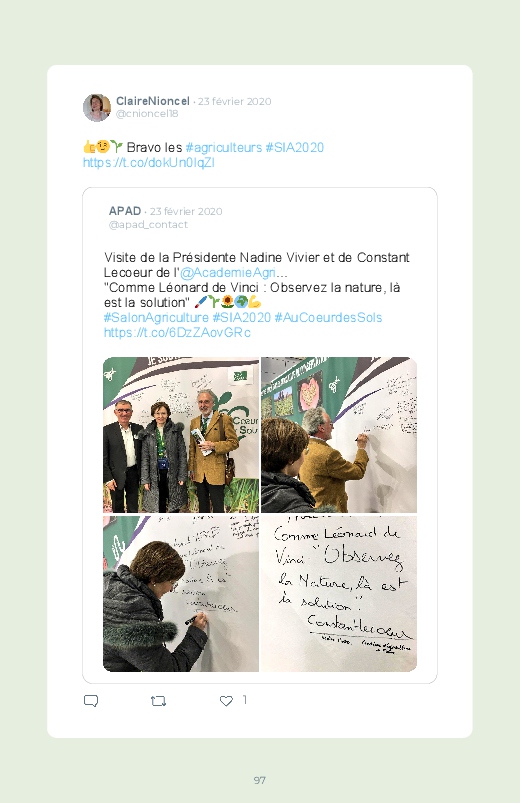Open the #AuCoeurdesSols hashtag

[328, 318]
